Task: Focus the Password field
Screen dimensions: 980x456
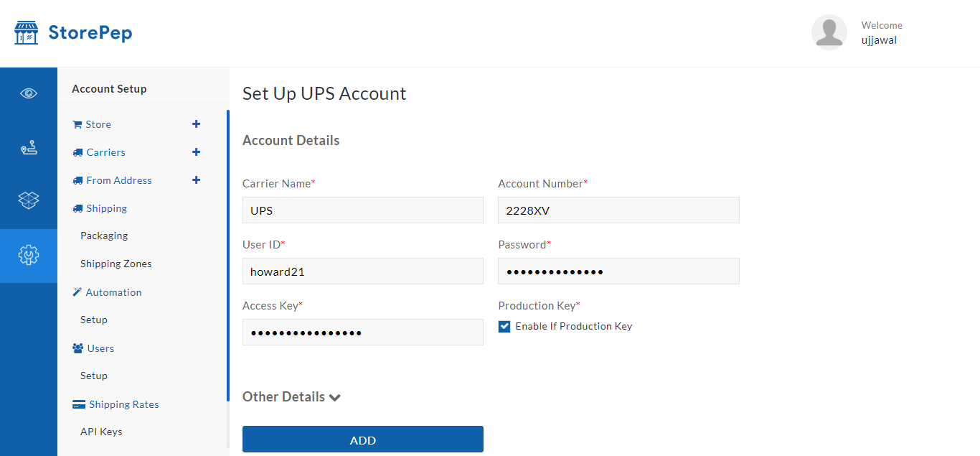Action: coord(618,271)
